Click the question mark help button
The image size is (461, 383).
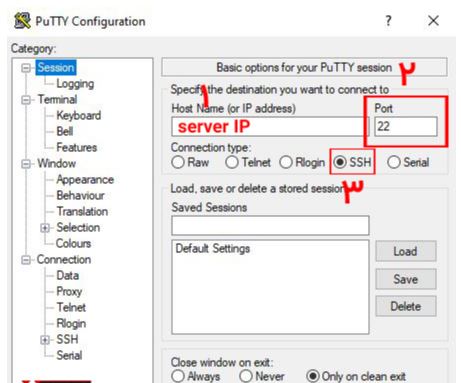[388, 21]
